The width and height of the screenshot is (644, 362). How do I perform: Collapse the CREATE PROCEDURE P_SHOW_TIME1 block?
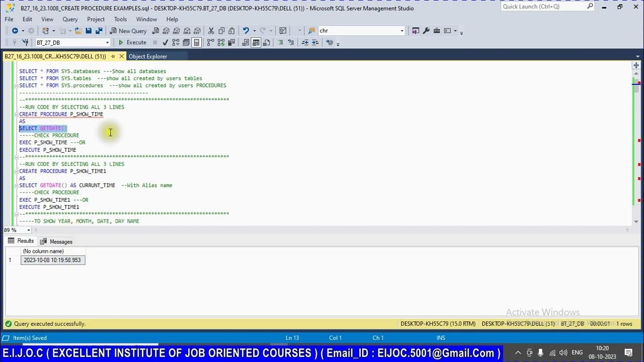pos(16,171)
